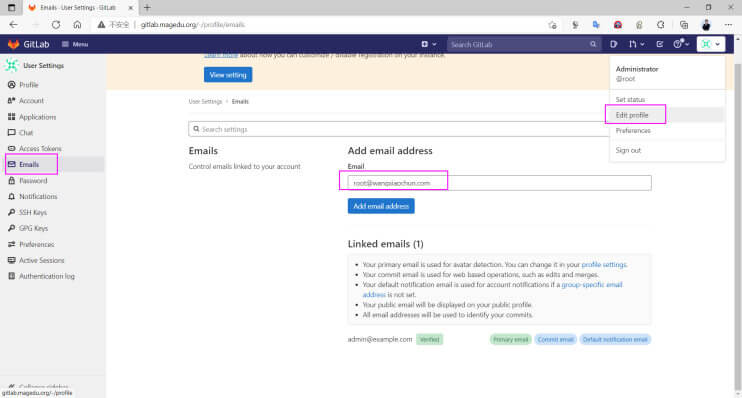Viewport: 742px width, 398px height.
Task: Open the Help question mark dropdown
Action: 681,44
